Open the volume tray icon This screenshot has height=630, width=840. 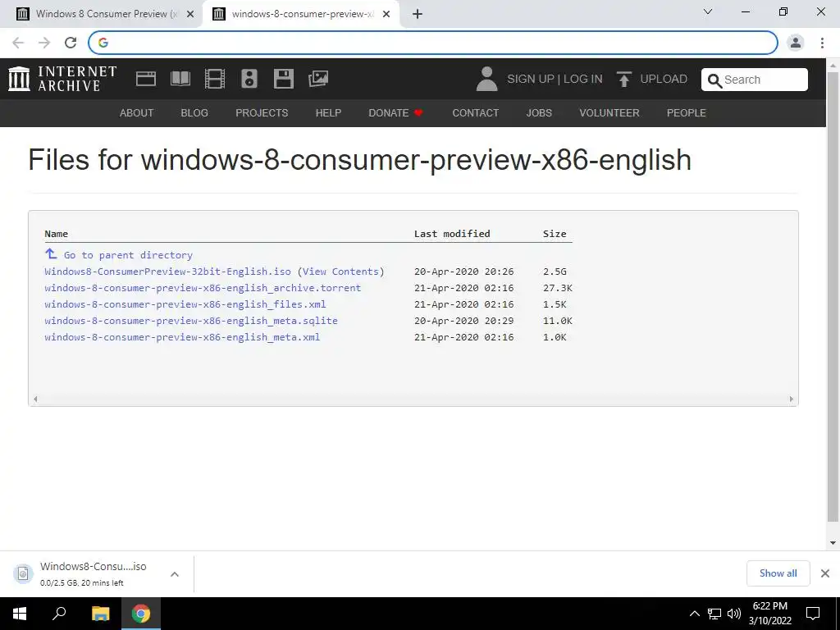point(734,614)
